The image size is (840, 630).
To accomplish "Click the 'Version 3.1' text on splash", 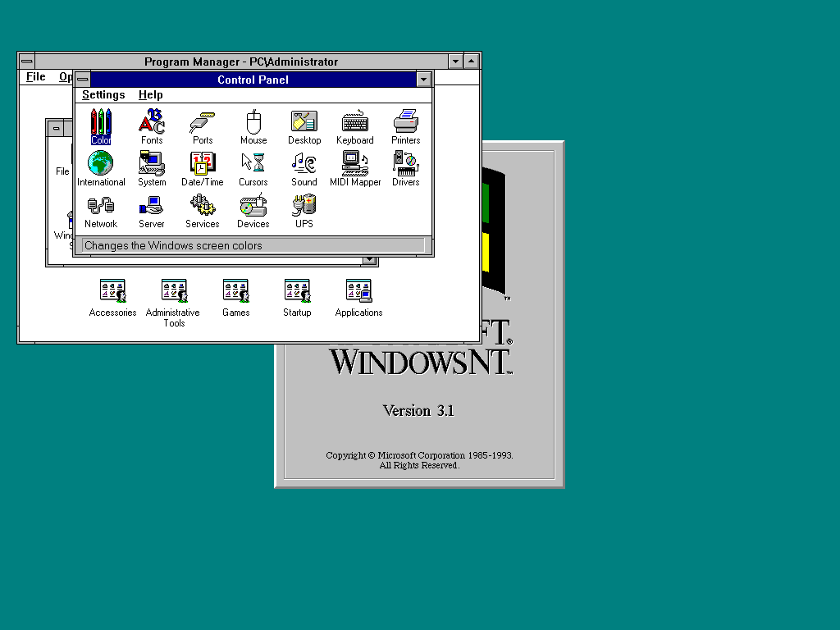I will pyautogui.click(x=418, y=410).
